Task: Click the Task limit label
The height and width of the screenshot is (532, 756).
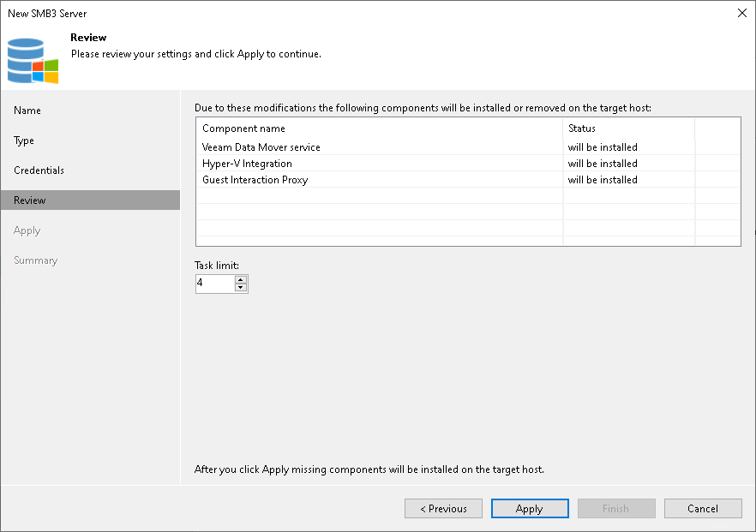Action: point(217,265)
